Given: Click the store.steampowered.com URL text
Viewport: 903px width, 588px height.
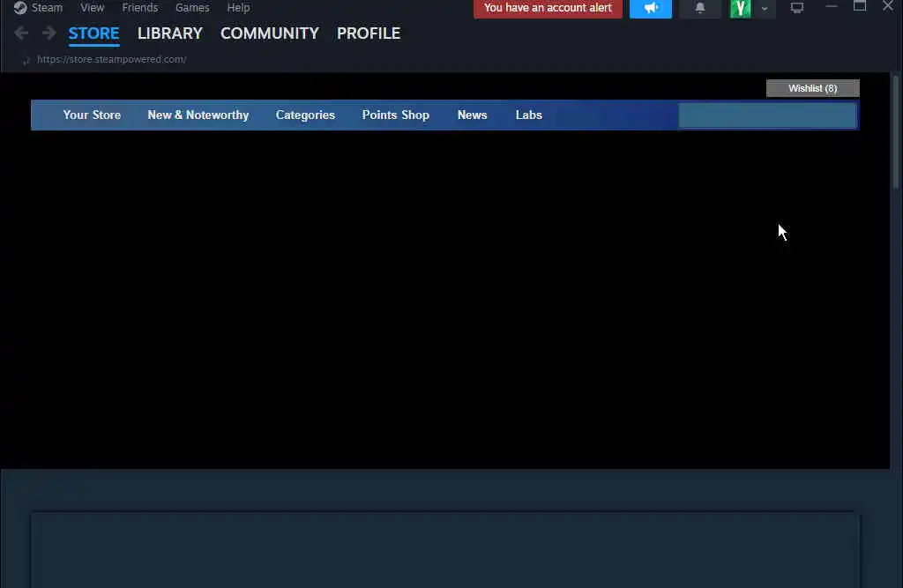Looking at the screenshot, I should [x=112, y=59].
